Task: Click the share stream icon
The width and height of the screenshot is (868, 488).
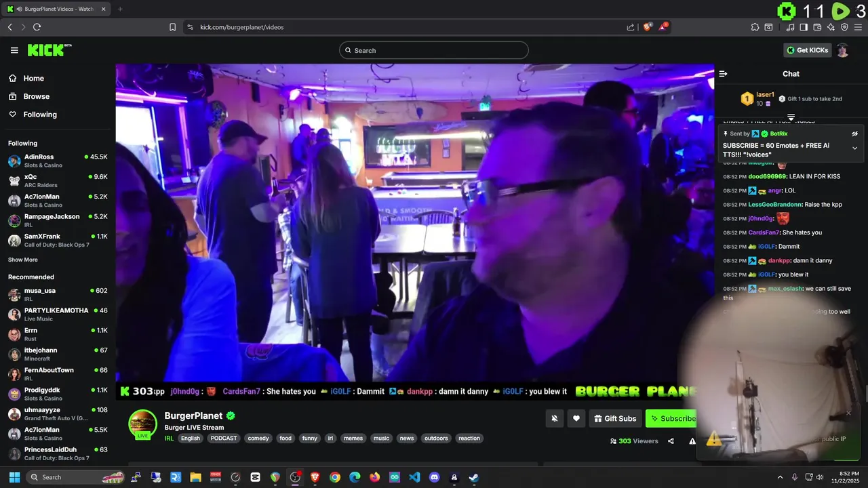Action: click(671, 441)
